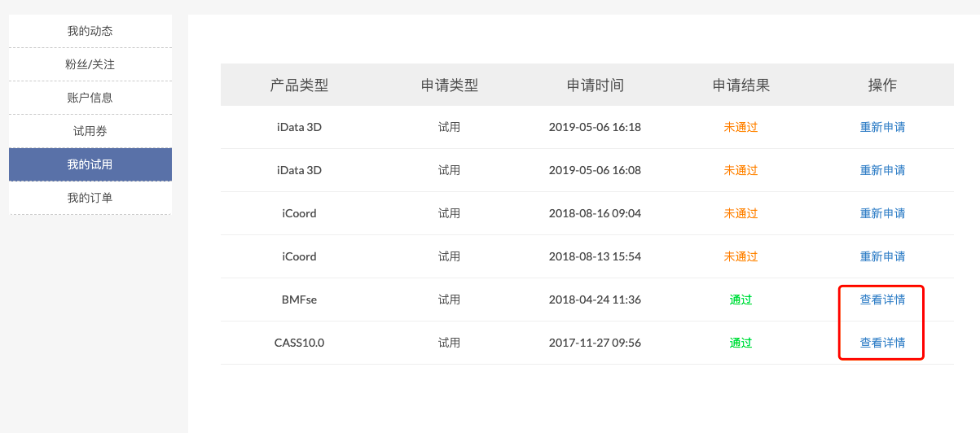Open 我的订单 from the sidebar

[90, 198]
